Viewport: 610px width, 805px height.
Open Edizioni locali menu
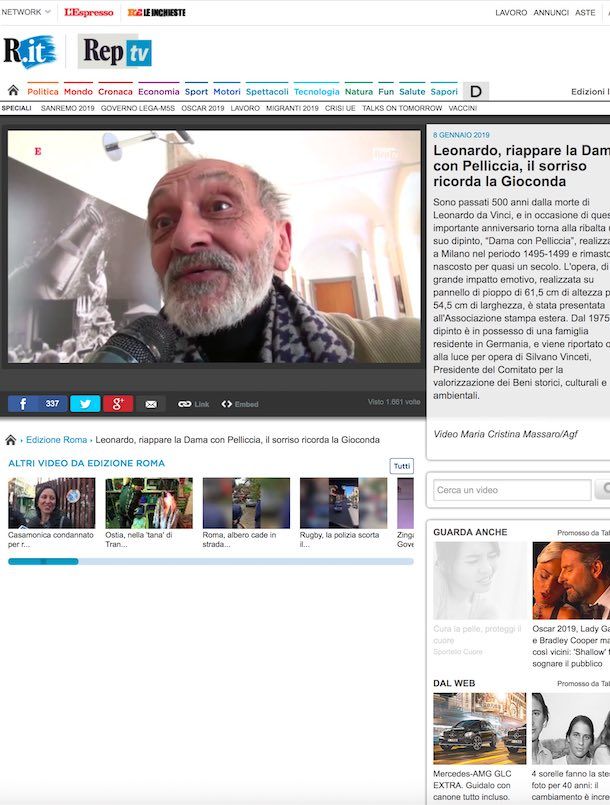(x=590, y=91)
